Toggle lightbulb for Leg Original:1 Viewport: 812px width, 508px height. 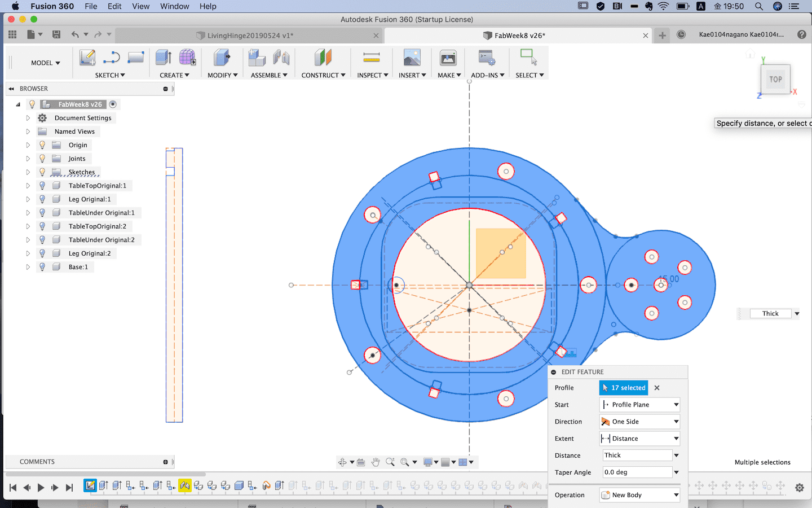coord(42,199)
